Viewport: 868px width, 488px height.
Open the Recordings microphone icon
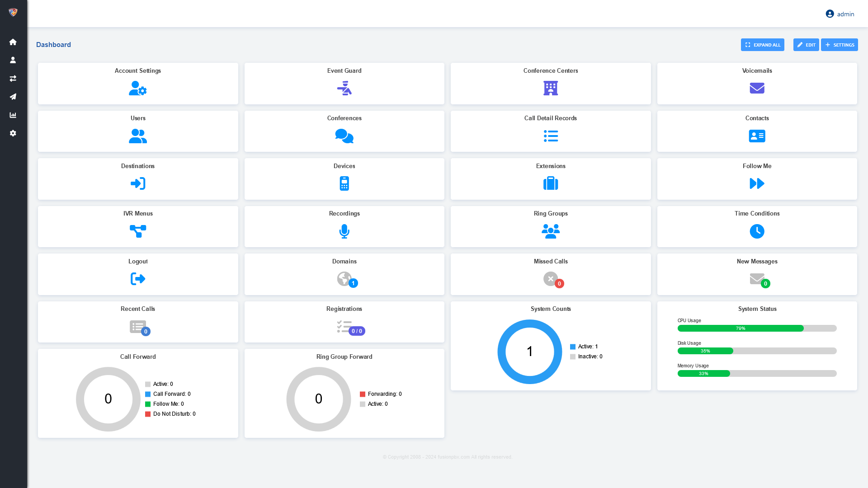coord(344,231)
